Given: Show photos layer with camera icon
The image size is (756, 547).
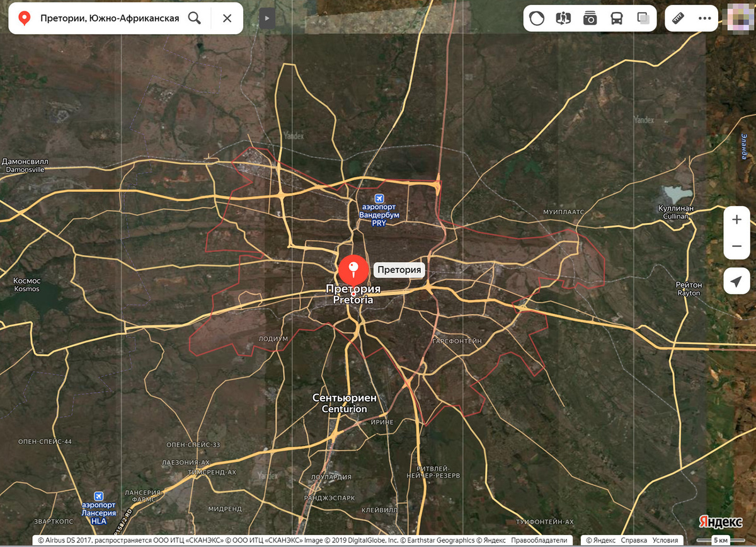Looking at the screenshot, I should click(590, 18).
